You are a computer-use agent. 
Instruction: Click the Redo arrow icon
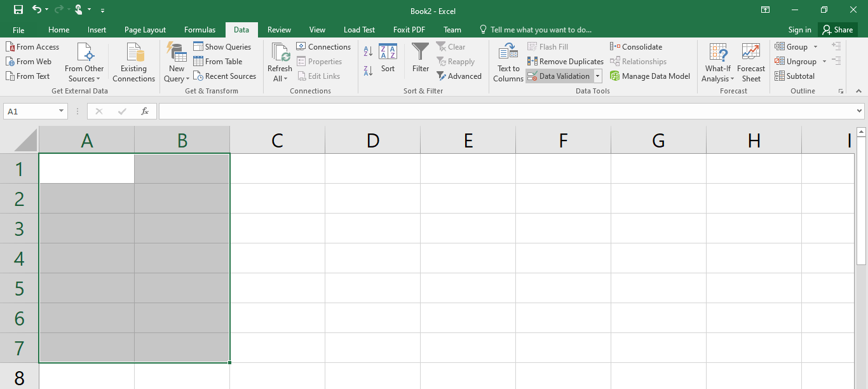[58, 10]
